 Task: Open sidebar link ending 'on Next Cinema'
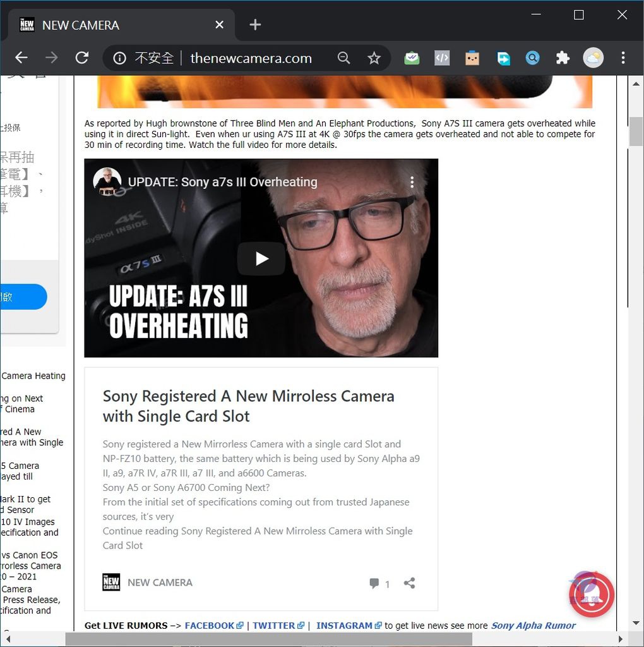(x=21, y=404)
